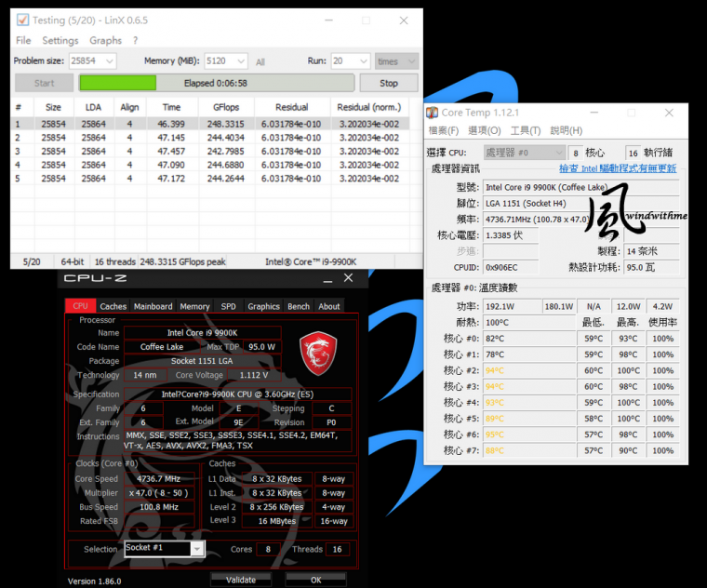Click the green LinX progress bar
The image size is (707, 588).
click(217, 83)
